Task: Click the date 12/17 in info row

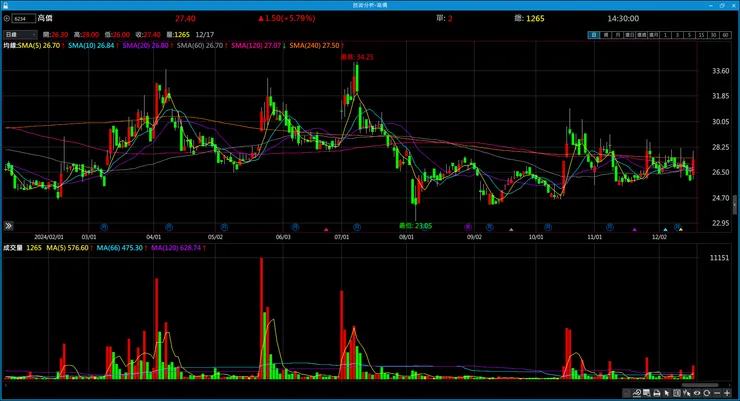Action: coord(204,35)
